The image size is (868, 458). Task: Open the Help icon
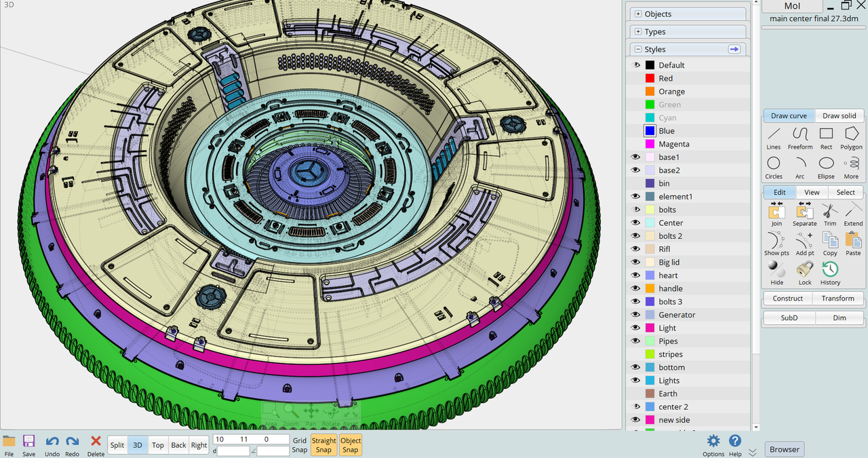pyautogui.click(x=735, y=445)
